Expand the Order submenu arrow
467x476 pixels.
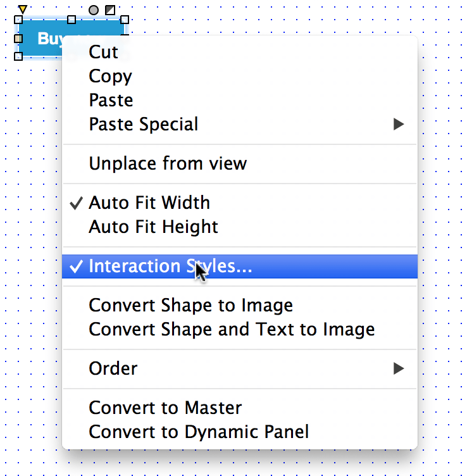[399, 368]
